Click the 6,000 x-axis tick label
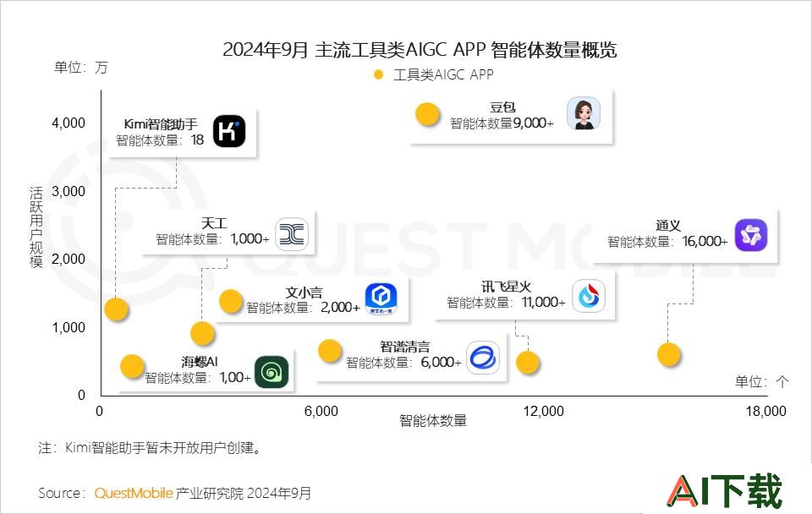 click(321, 412)
